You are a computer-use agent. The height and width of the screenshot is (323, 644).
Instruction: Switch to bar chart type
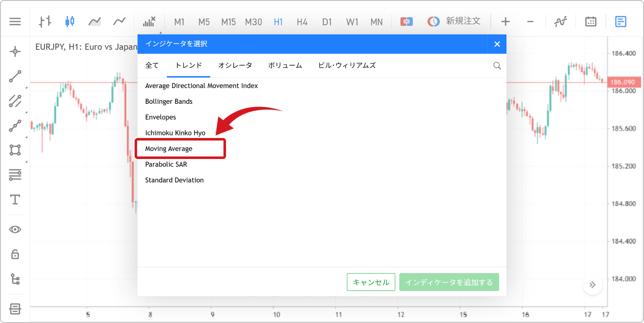pos(45,21)
